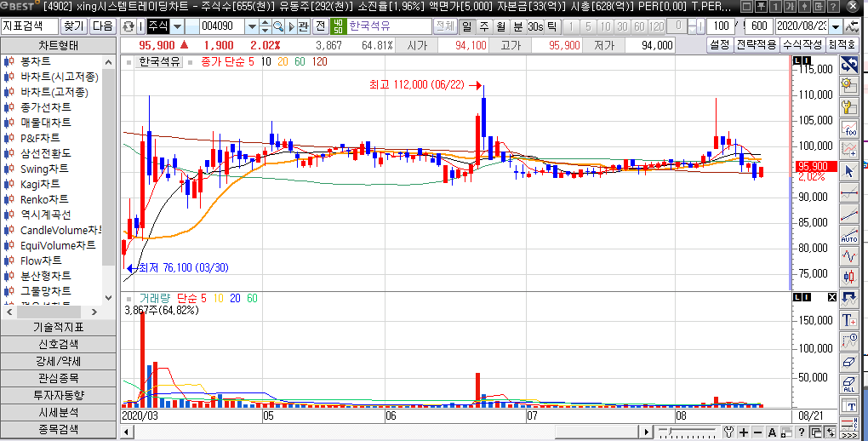The height and width of the screenshot is (441, 868).
Task: Click the T text box icon near the bottom
Action: [x=848, y=405]
